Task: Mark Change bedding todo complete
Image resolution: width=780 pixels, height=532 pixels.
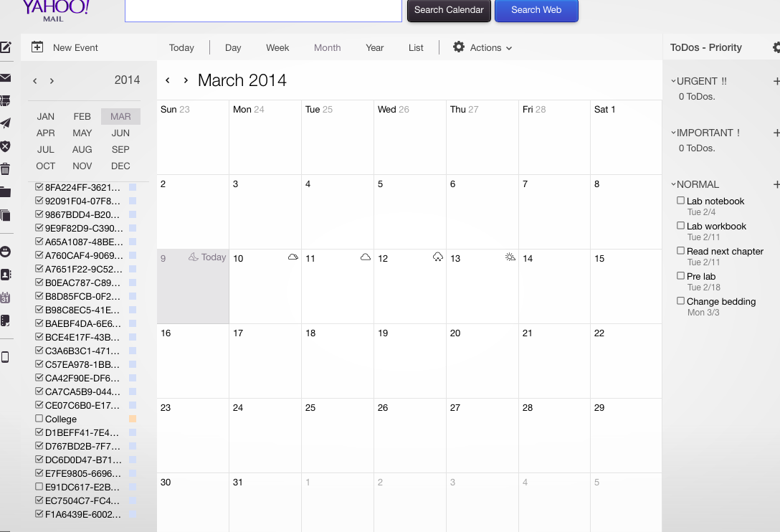Action: click(x=680, y=300)
